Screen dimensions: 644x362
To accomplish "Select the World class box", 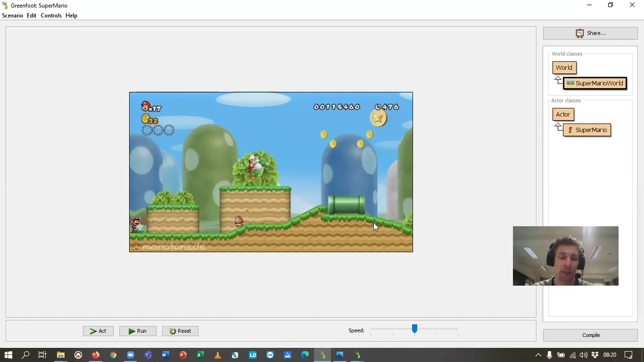I will click(564, 67).
